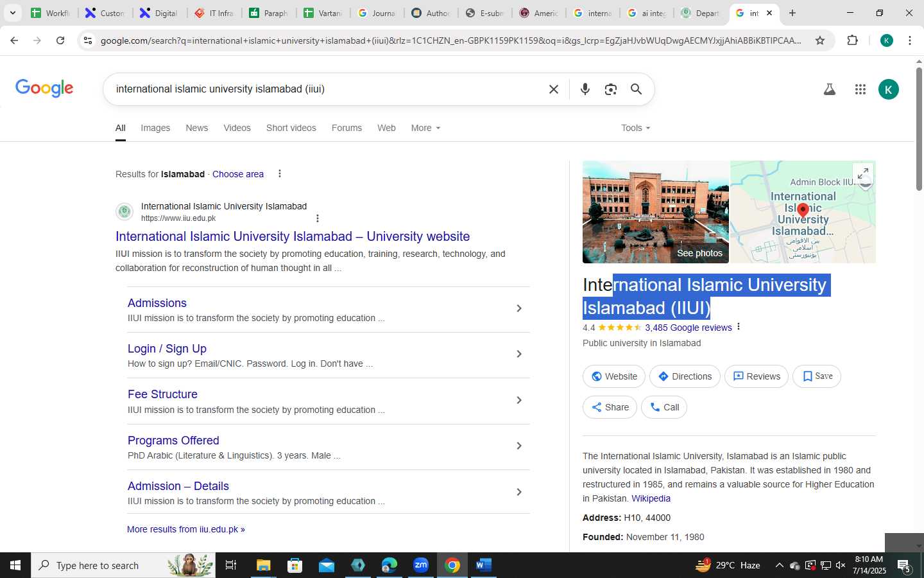The width and height of the screenshot is (924, 578).
Task: Open Task View on taskbar
Action: tap(231, 565)
